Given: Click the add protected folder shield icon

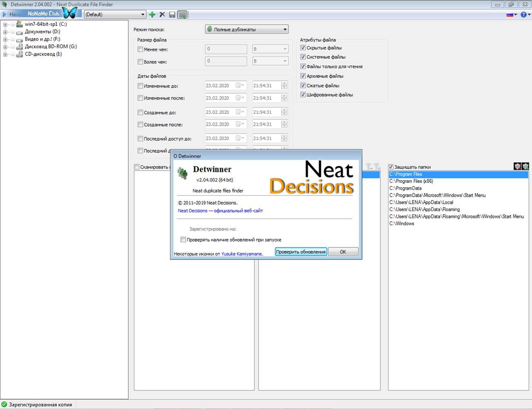Looking at the screenshot, I should point(525,166).
